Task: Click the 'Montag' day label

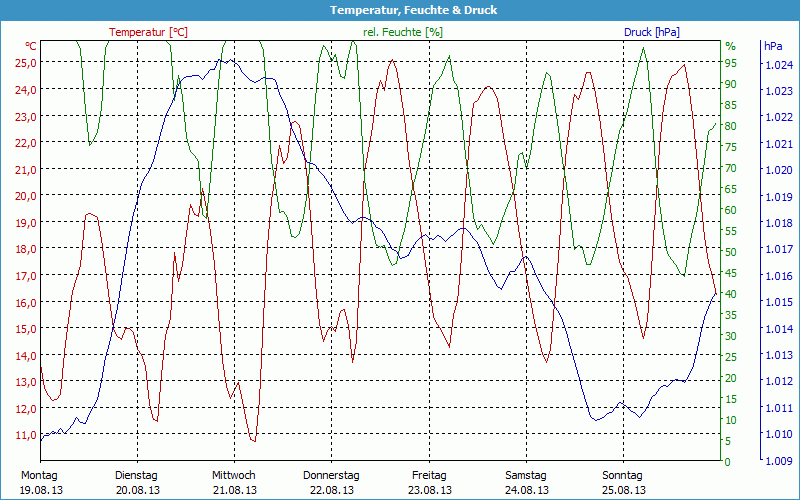Action: click(39, 476)
